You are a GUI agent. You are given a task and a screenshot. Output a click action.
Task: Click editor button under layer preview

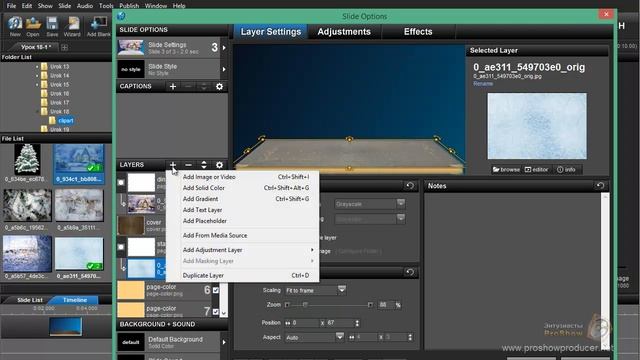pos(536,169)
